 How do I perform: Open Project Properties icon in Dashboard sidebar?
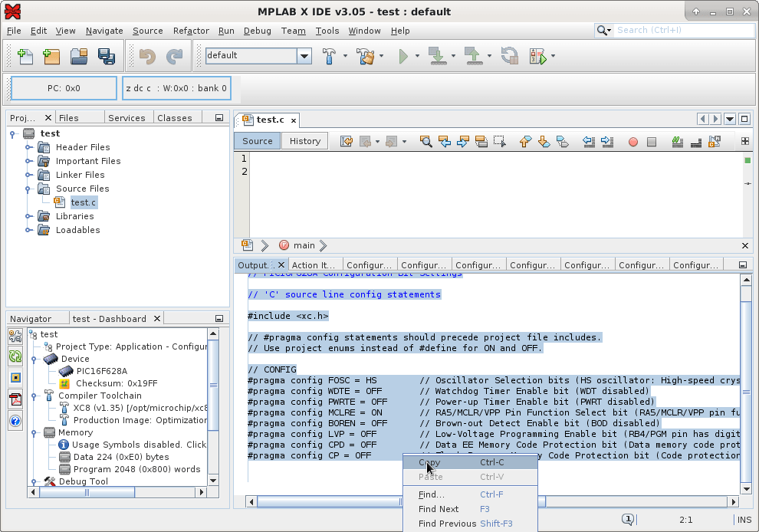[x=15, y=336]
